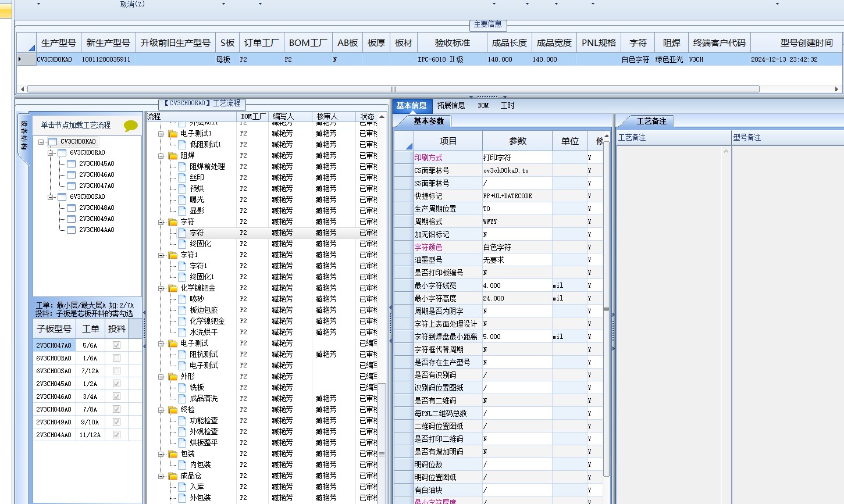Click the 2V3CH04AA0 node icon
This screenshot has width=844, height=504.
72,230
